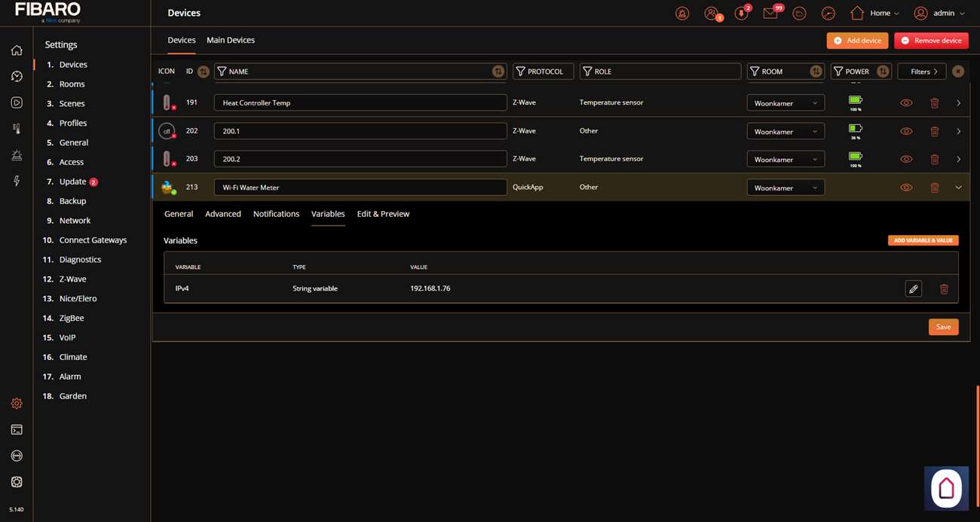Switch to the Advanced tab
This screenshot has height=522, width=980.
click(223, 214)
